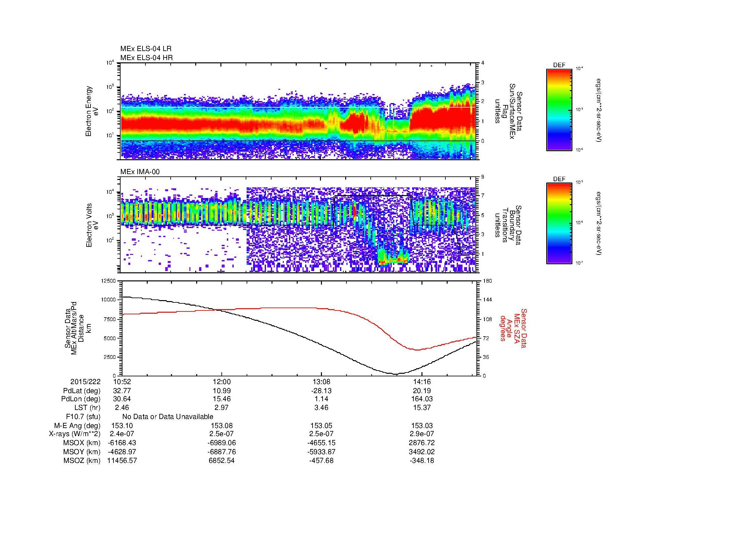Viewport: 756px width, 534px height.
Task: Click the 'MSOX (km)' row label
Action: click(x=82, y=443)
